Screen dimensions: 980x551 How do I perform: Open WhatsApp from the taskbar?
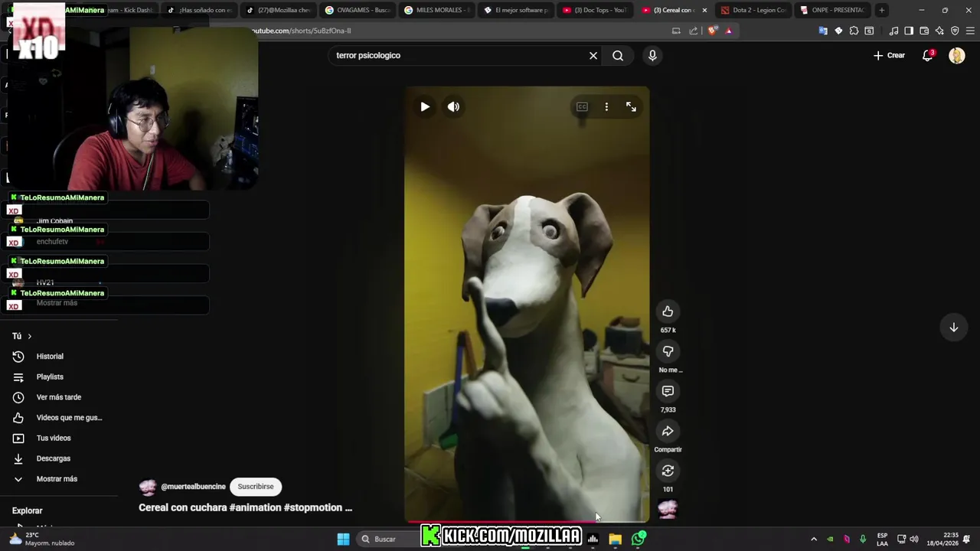pos(639,539)
